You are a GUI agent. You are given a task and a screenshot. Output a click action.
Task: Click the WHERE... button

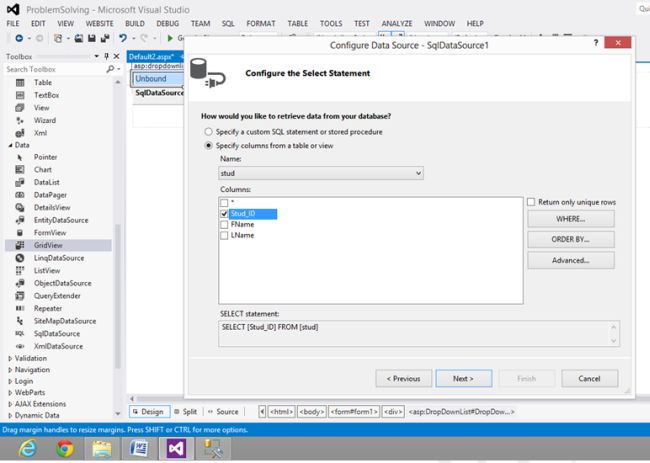[571, 219]
